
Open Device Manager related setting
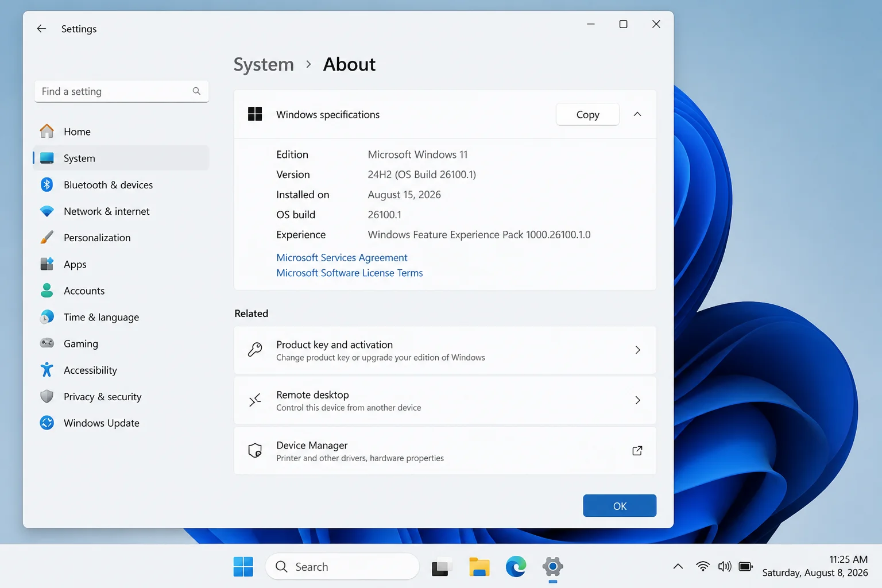(x=445, y=451)
